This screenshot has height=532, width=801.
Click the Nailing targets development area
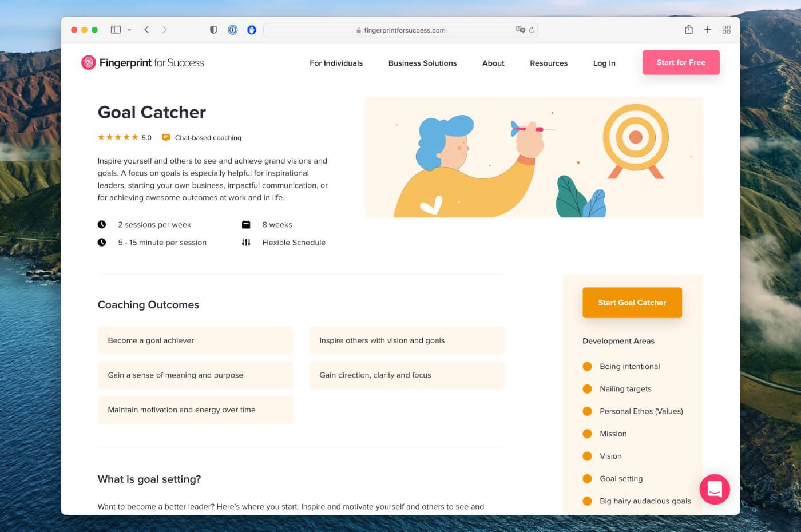617,389
